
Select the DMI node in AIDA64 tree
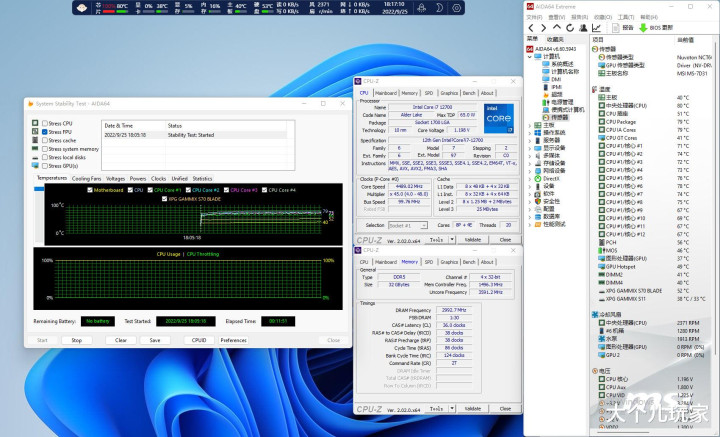(557, 79)
